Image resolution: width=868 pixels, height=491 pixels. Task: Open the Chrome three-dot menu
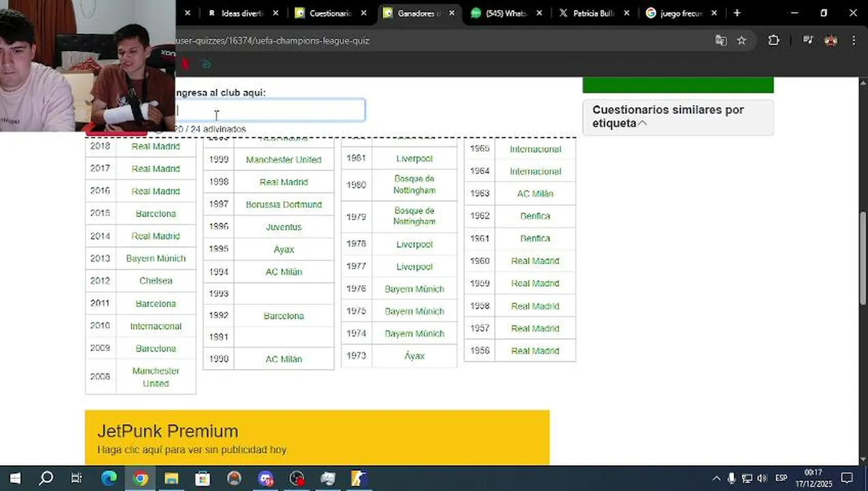click(854, 40)
